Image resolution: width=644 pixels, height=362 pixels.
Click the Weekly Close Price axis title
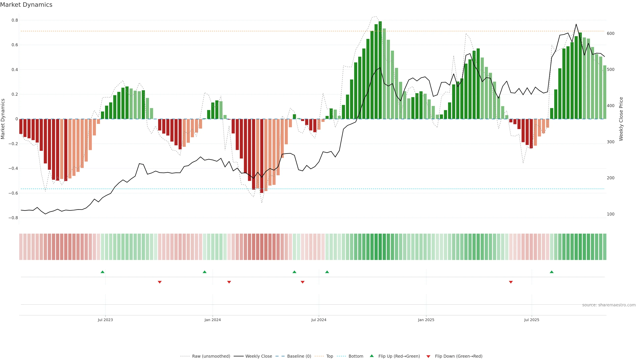pyautogui.click(x=621, y=119)
